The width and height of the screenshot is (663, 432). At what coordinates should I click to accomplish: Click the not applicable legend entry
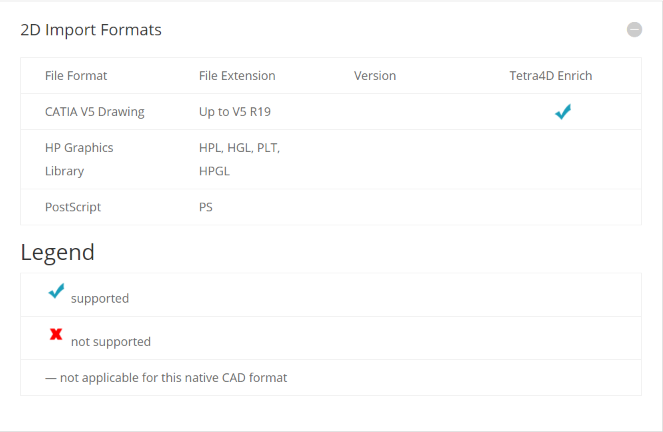click(x=166, y=378)
